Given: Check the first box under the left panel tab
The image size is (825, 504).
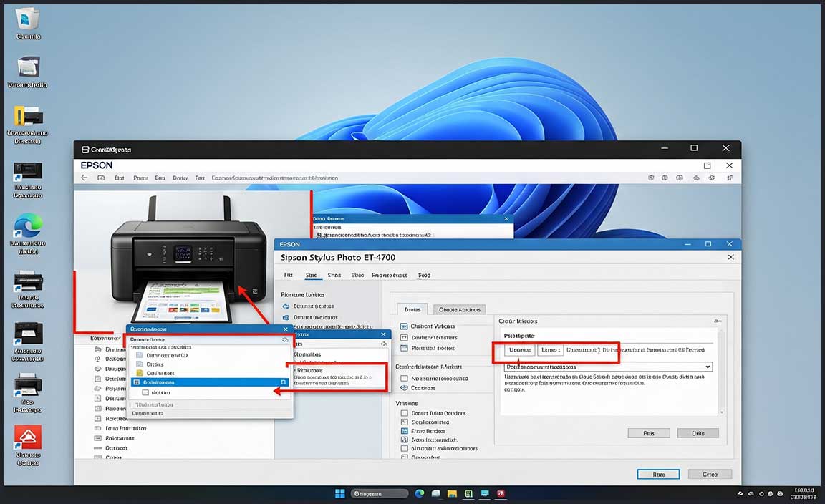Looking at the screenshot, I should (x=405, y=326).
